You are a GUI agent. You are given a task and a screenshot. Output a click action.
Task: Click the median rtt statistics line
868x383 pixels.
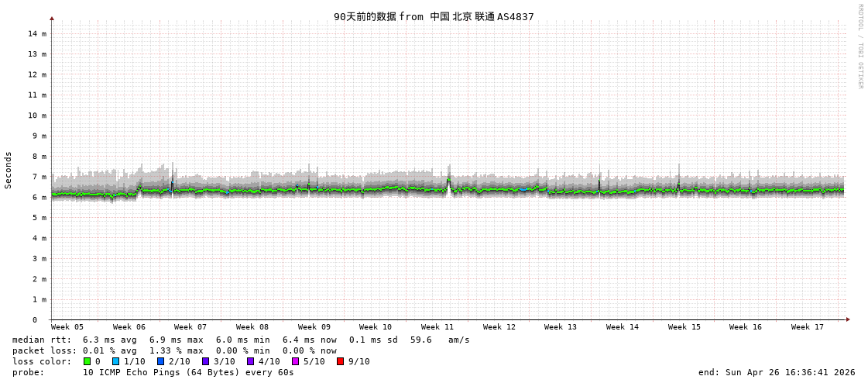point(241,340)
